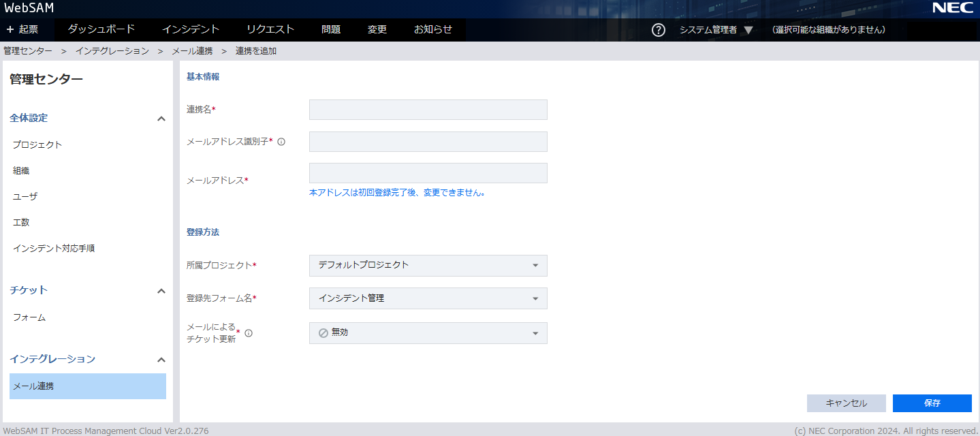Collapse the チケット section
This screenshot has width=980, height=436.
tap(161, 291)
